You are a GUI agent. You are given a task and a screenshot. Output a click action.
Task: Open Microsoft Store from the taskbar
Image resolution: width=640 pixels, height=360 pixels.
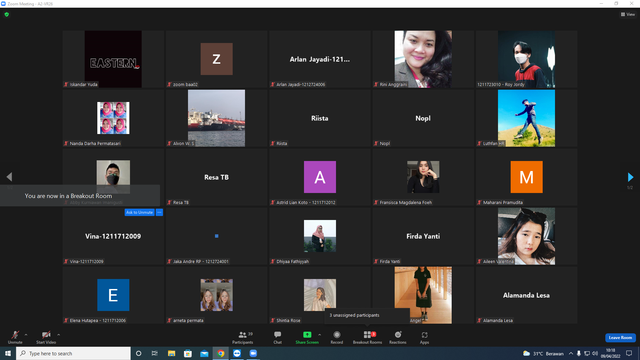point(188,353)
